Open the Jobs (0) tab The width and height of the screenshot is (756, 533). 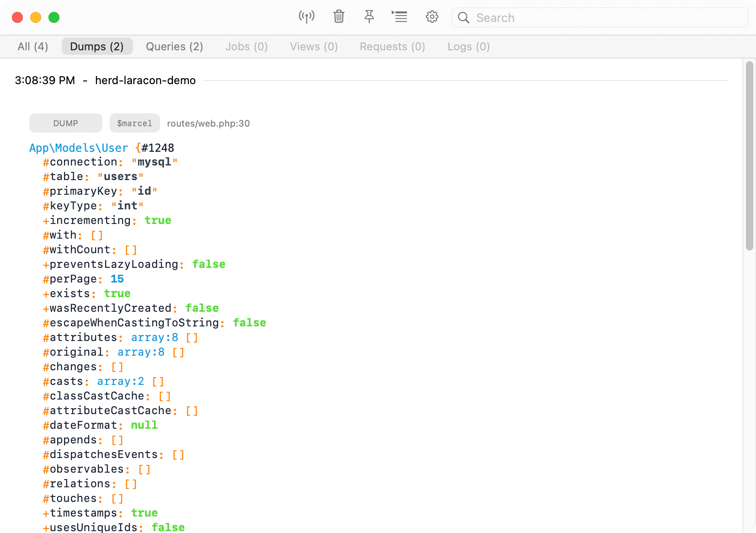tap(246, 47)
